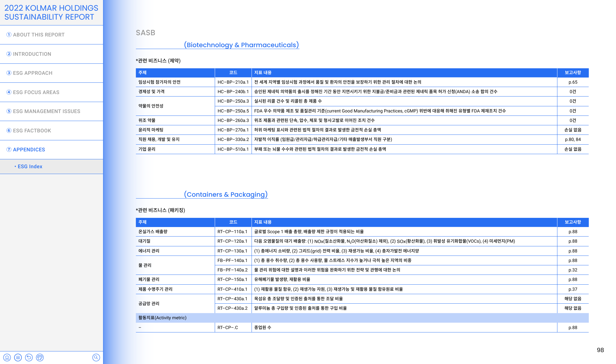Viewport: 616px width, 364px height.
Task: Click the home icon in bottom toolbar
Action: [x=7, y=358]
